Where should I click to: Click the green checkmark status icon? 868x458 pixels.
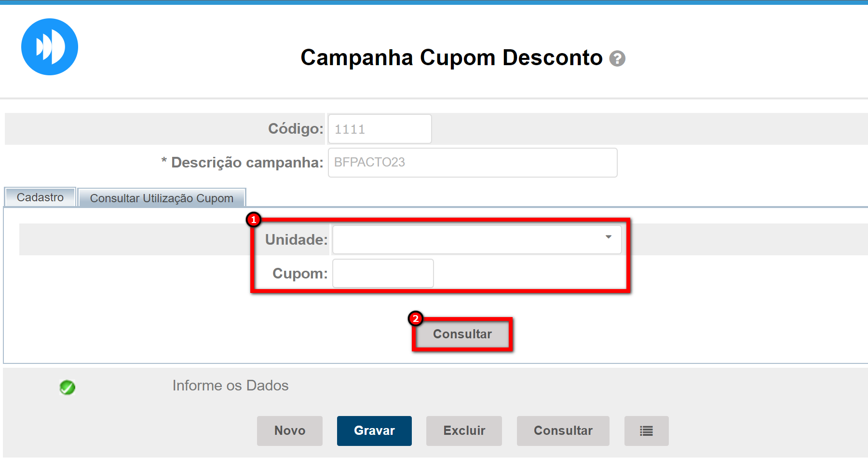coord(68,387)
